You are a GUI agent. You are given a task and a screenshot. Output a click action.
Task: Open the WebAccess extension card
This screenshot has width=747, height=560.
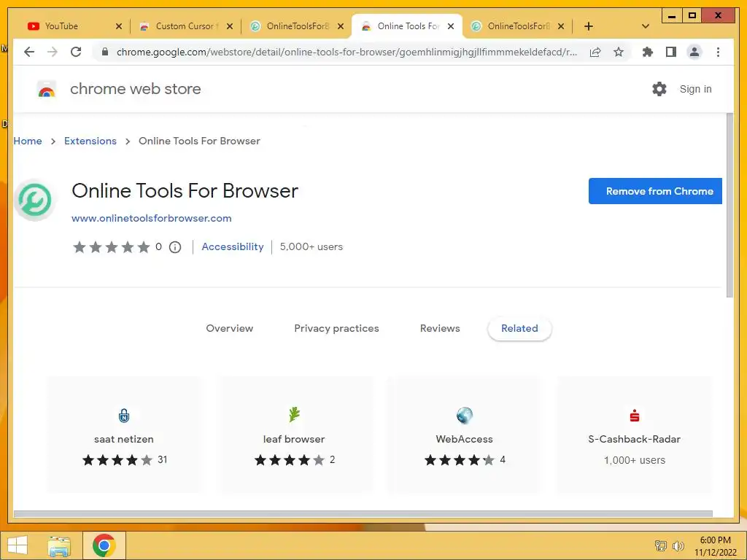coord(464,435)
